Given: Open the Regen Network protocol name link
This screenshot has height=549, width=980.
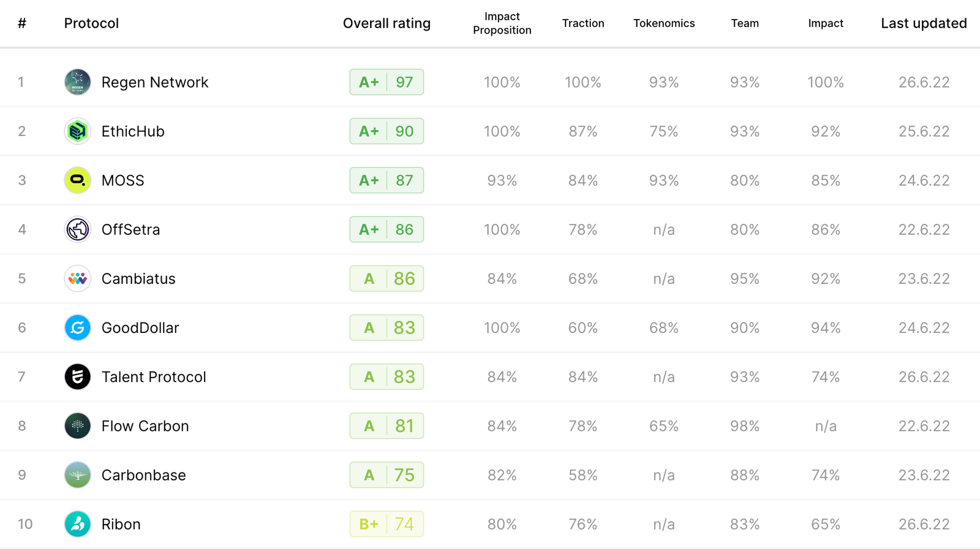Looking at the screenshot, I should 155,82.
